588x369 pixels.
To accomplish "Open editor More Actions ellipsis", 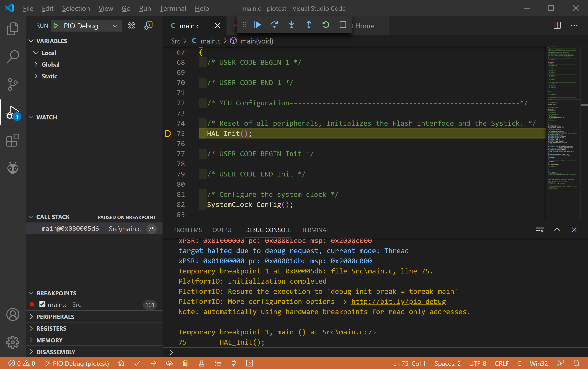I will (x=574, y=25).
